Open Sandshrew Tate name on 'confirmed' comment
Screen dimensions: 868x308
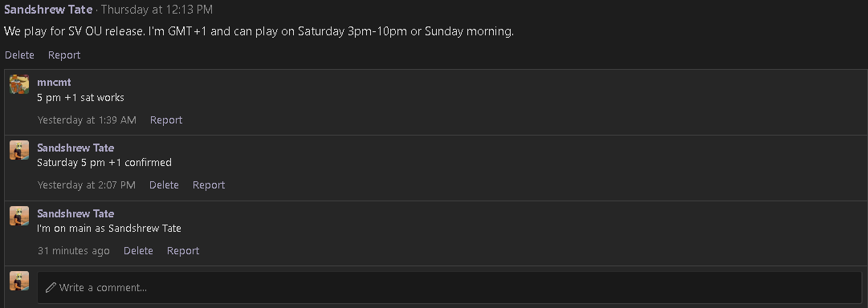(x=75, y=148)
